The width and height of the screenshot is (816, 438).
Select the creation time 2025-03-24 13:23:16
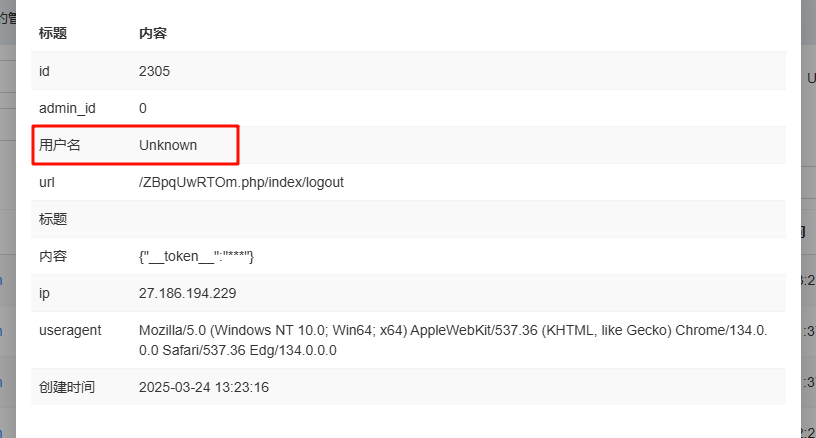pyautogui.click(x=203, y=388)
